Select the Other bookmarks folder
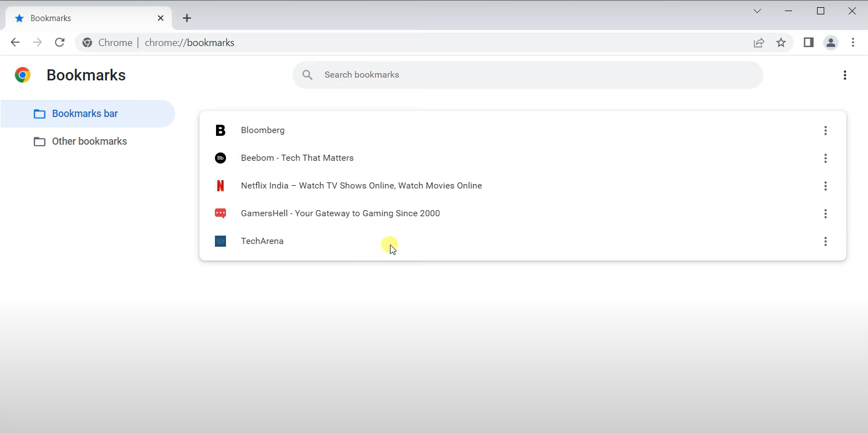The image size is (868, 433). (88, 141)
